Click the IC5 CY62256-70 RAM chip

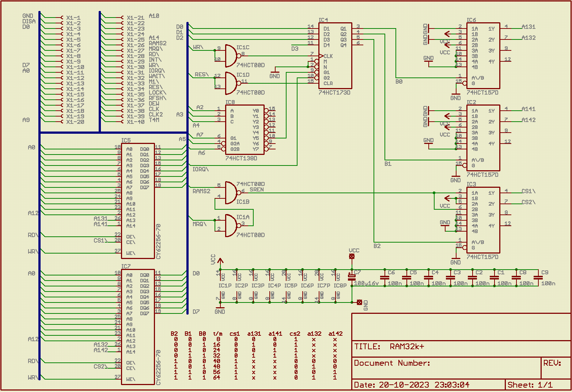[x=138, y=201]
